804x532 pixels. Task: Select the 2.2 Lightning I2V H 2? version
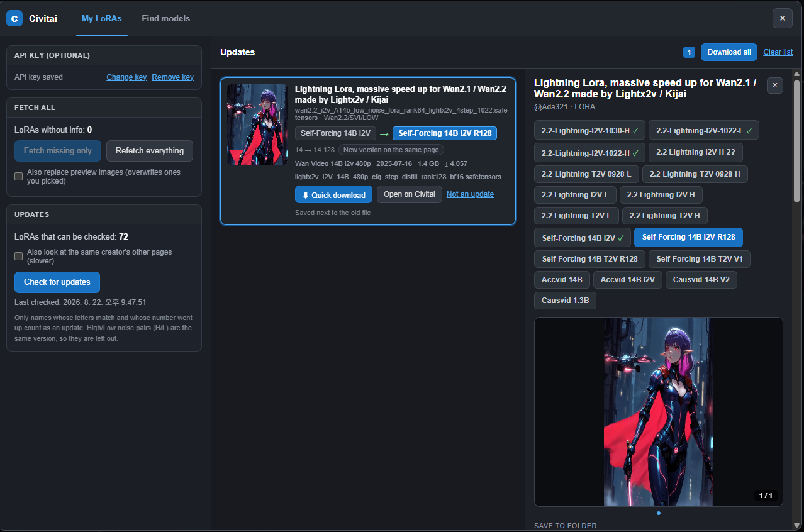[696, 152]
